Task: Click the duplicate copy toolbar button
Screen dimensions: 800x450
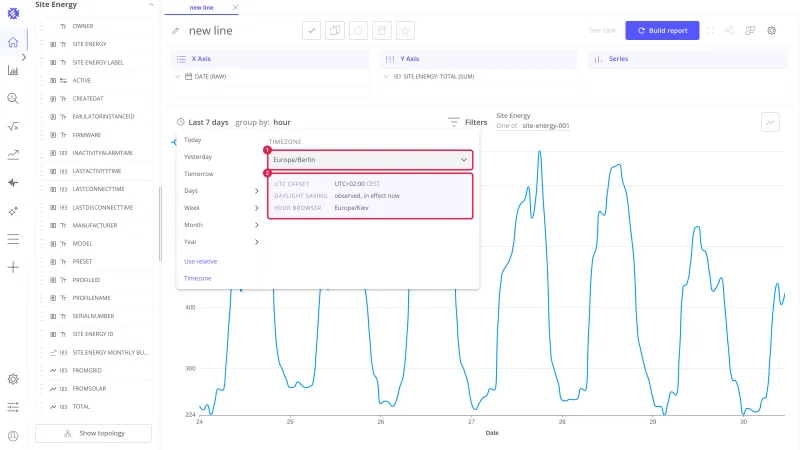Action: pos(335,31)
